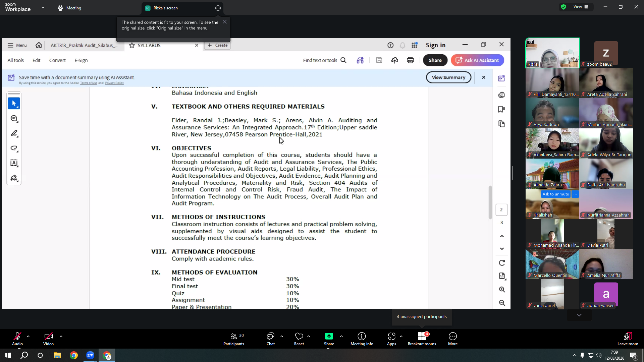Open page thumbnails panel in right rail
644x362 pixels.
pos(501,124)
